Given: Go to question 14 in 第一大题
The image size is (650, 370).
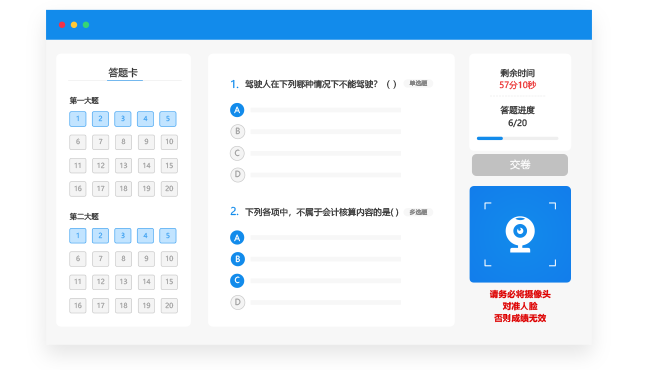Looking at the screenshot, I should (146, 166).
